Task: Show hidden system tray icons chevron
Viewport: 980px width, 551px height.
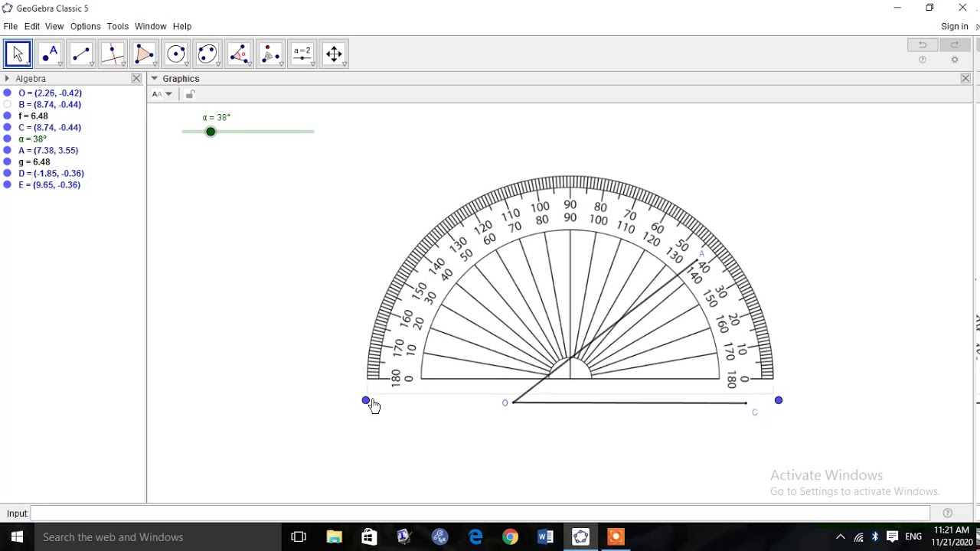Action: click(x=840, y=536)
